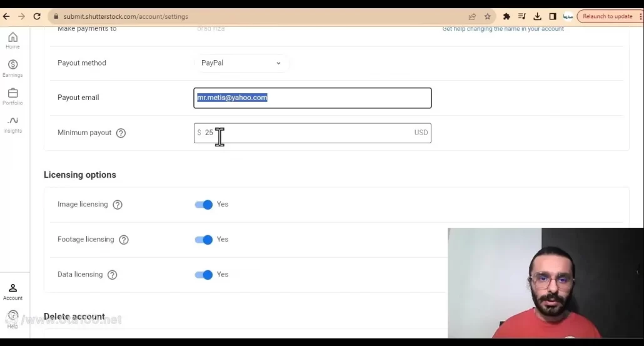Click the Relaunch to update button
This screenshot has width=644, height=346.
click(607, 16)
